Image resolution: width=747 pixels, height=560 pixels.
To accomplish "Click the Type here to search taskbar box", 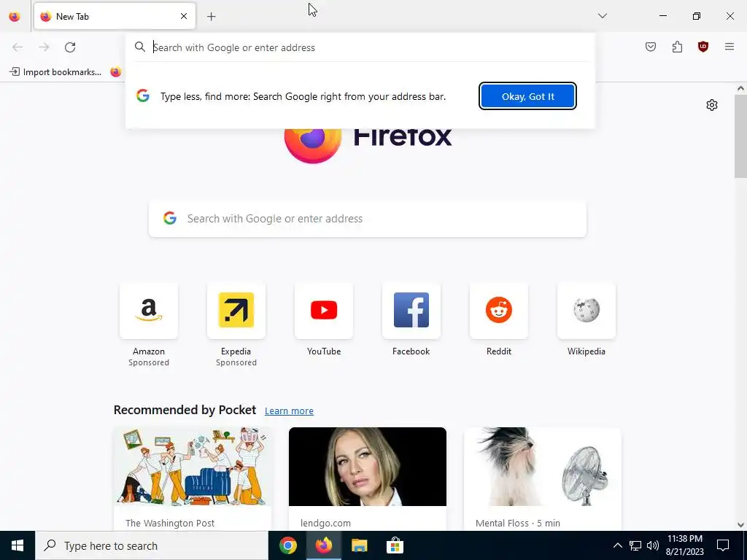I will click(152, 545).
